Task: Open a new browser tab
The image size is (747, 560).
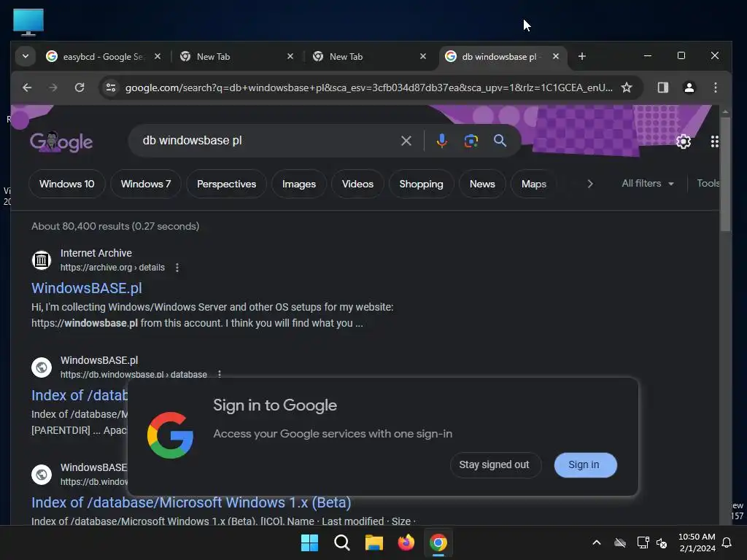Action: [581, 56]
